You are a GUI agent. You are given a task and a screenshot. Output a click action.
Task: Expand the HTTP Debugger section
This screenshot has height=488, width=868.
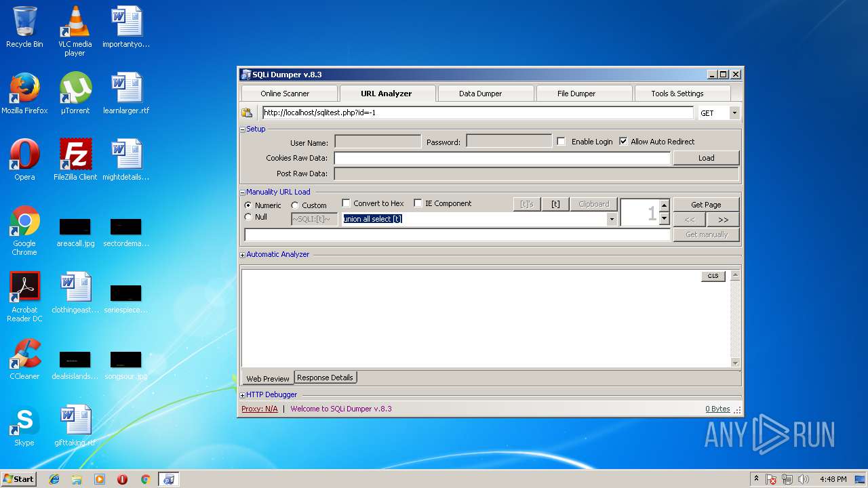(x=243, y=395)
